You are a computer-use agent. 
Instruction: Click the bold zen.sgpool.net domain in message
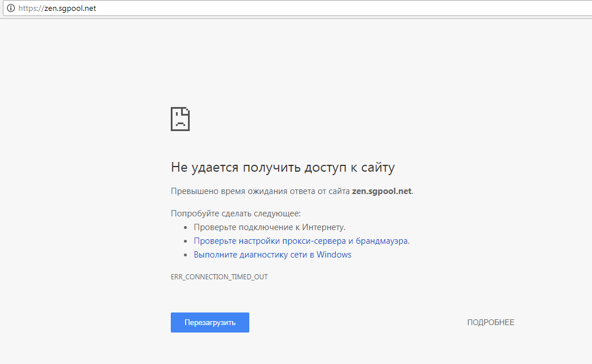381,191
